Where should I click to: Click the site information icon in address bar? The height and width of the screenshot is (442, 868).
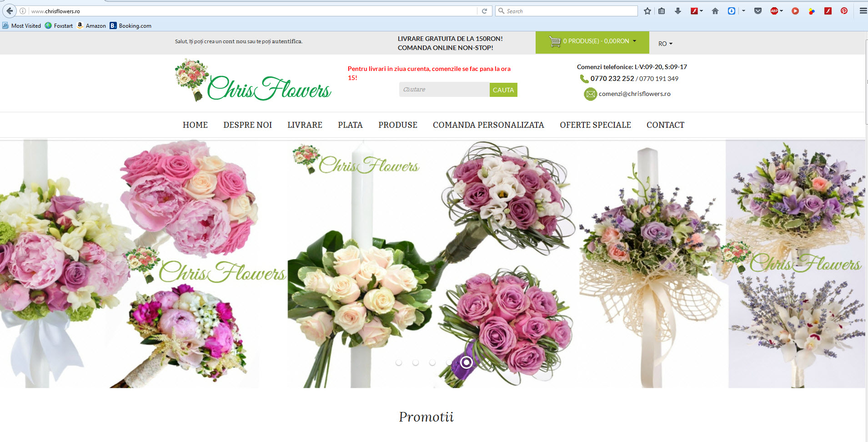pos(23,11)
